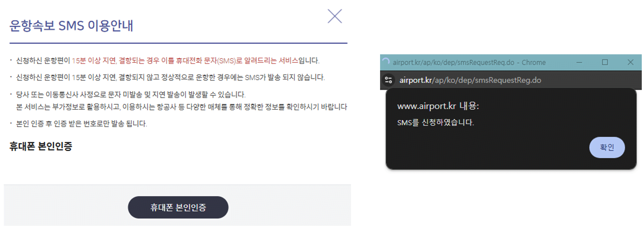This screenshot has width=644, height=228.
Task: Click the red text about 15분 이상 지연
Action: pyautogui.click(x=185, y=61)
